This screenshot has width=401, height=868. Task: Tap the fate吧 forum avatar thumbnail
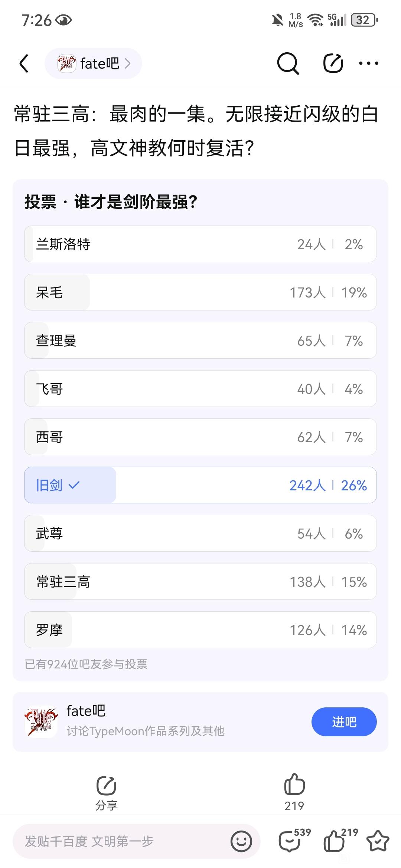tap(42, 721)
